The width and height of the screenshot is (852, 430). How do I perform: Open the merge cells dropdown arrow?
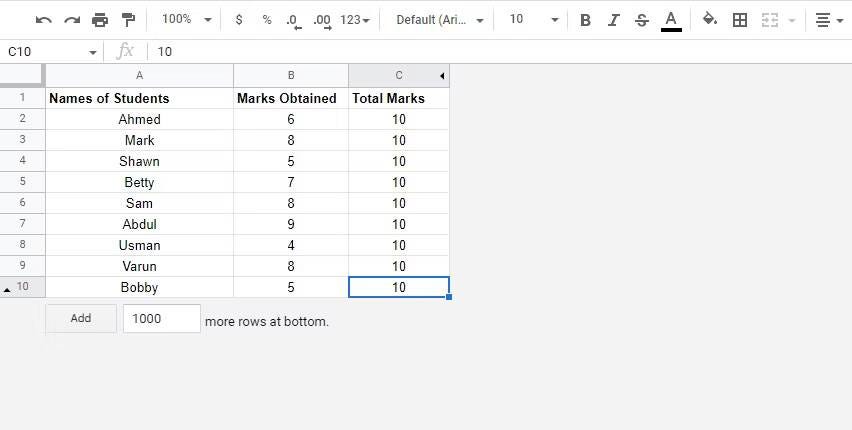792,21
